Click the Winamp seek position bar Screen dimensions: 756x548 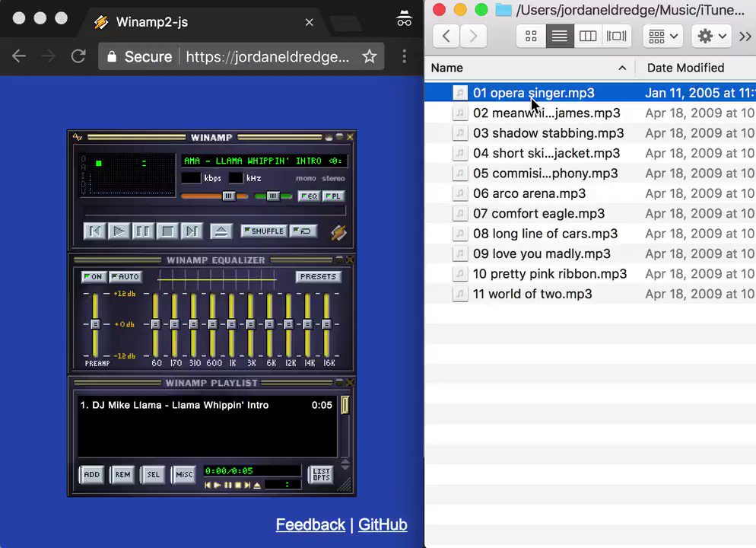pos(215,211)
